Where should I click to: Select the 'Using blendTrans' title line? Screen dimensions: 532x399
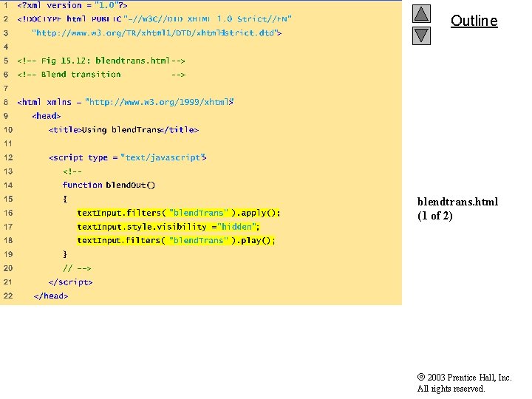123,130
